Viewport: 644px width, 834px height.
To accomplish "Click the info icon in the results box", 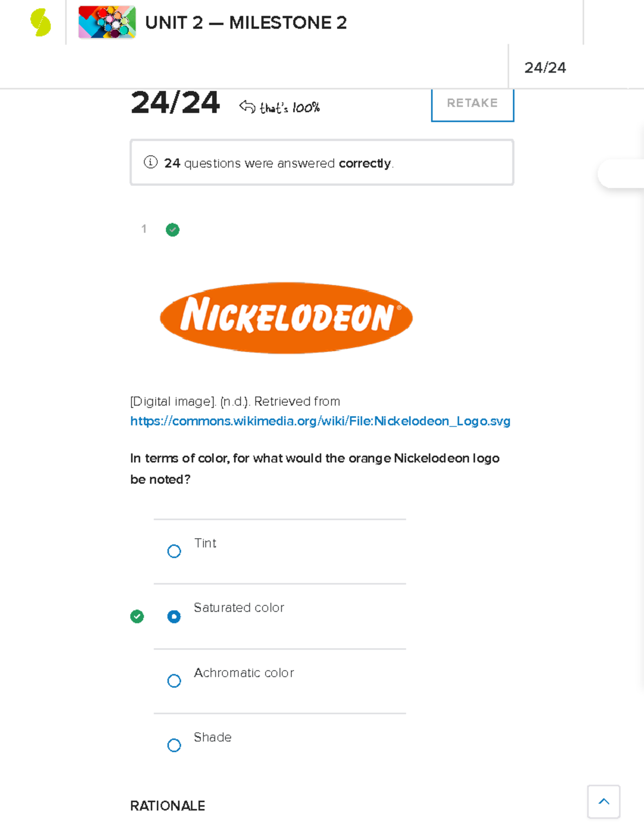I will pos(150,162).
